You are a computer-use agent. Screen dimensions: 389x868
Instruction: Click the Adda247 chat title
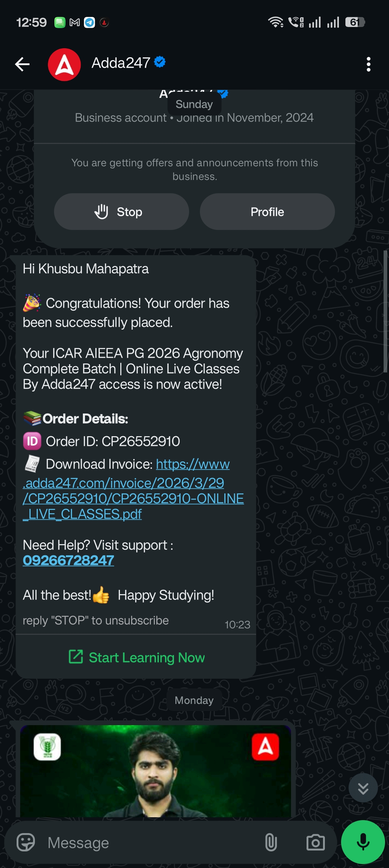click(x=121, y=63)
